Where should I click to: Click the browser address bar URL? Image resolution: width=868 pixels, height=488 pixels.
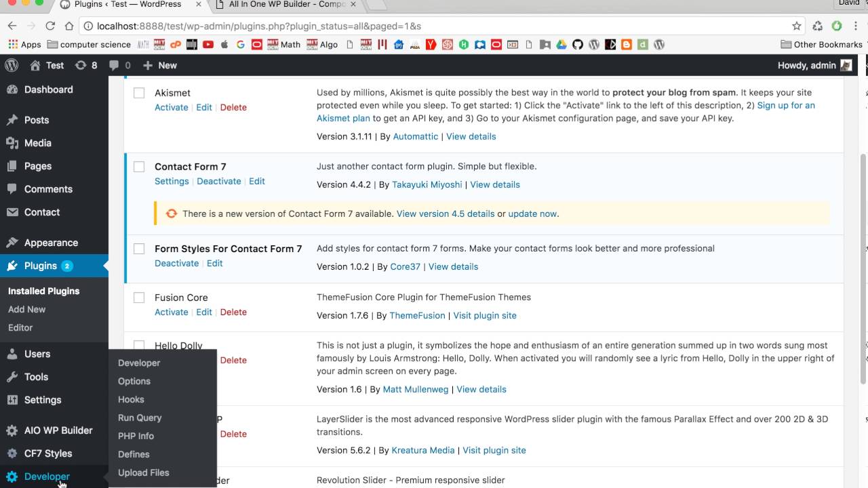point(259,26)
